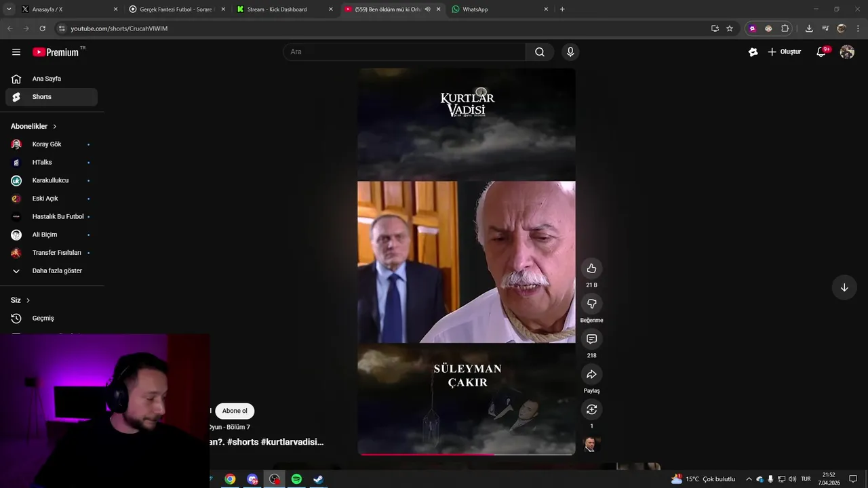Click the search magnifier button

(x=540, y=52)
